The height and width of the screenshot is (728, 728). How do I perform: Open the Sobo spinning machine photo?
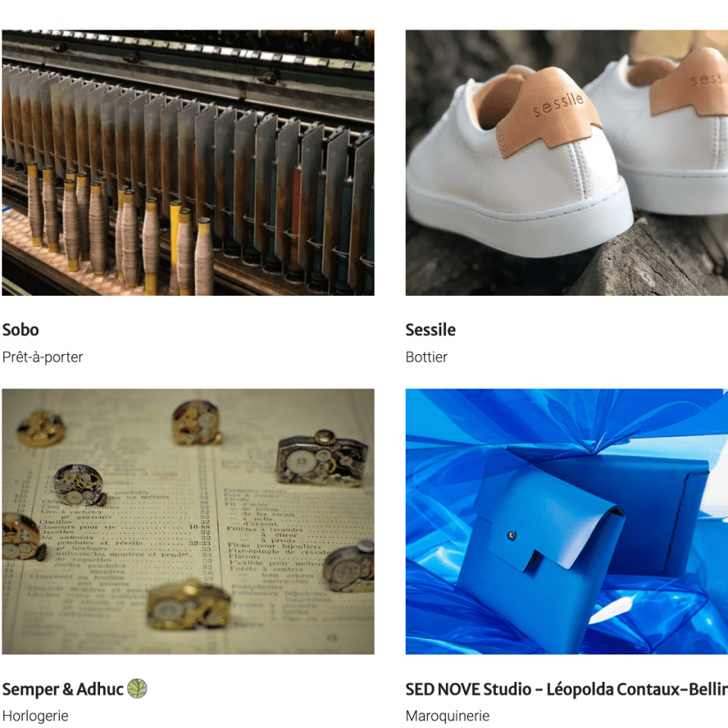point(188,162)
